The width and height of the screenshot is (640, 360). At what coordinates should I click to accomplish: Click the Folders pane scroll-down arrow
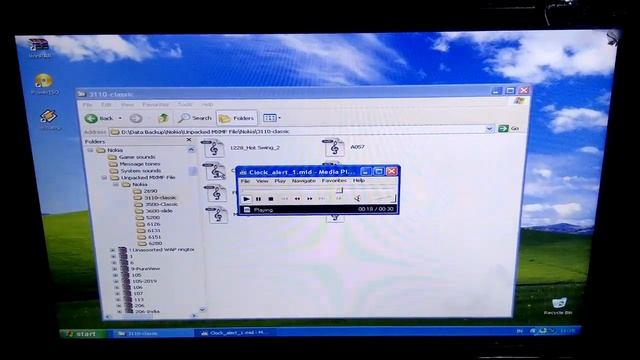coord(202,310)
